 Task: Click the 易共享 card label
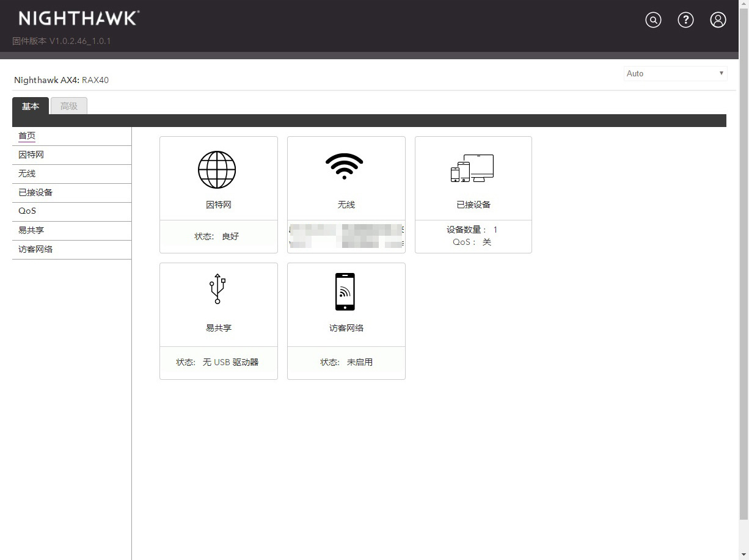[x=219, y=328]
